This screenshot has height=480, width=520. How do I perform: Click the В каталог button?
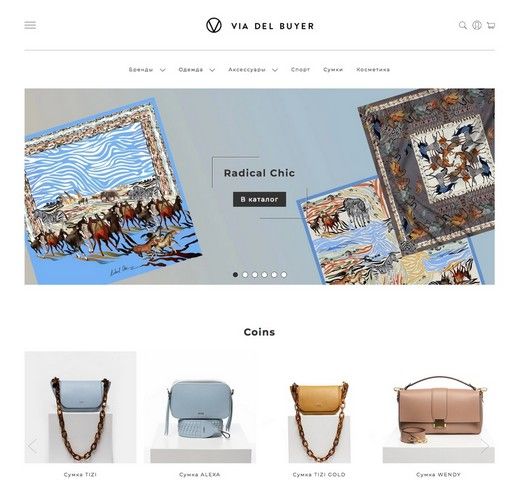[259, 199]
